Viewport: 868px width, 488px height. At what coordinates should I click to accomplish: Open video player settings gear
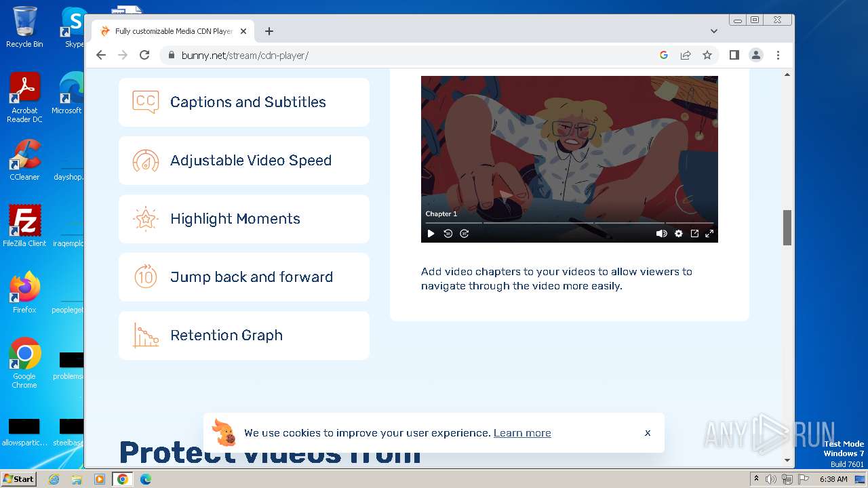[679, 234]
